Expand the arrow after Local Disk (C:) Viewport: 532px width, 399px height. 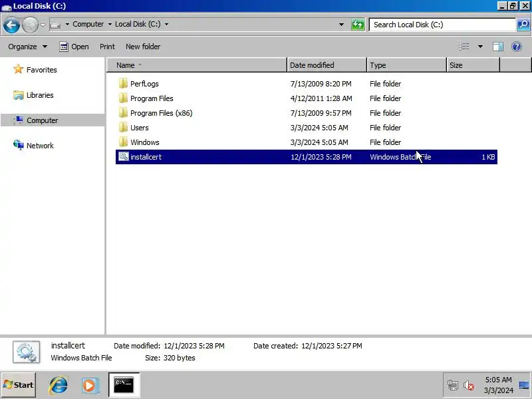(166, 25)
